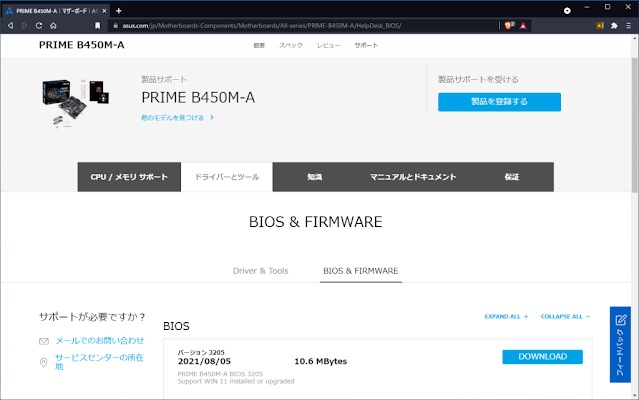This screenshot has width=639, height=400.
Task: Click the address bar URL field
Action: (302, 26)
